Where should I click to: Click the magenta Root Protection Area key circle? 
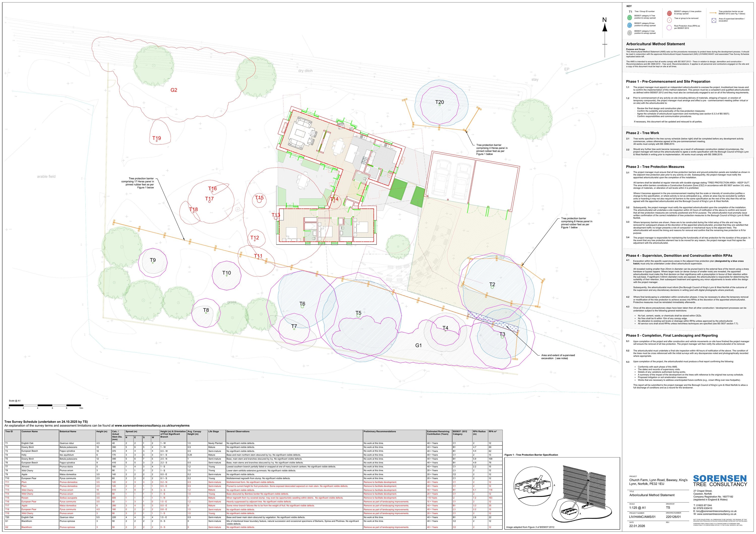[669, 28]
